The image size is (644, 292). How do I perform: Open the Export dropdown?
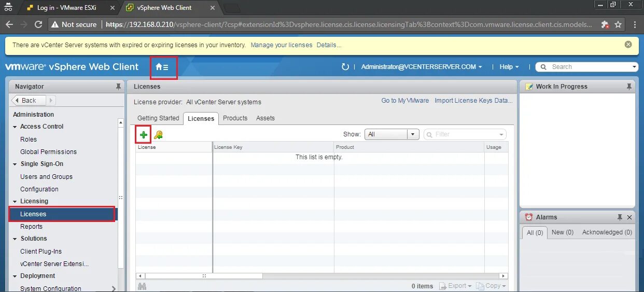tap(456, 286)
